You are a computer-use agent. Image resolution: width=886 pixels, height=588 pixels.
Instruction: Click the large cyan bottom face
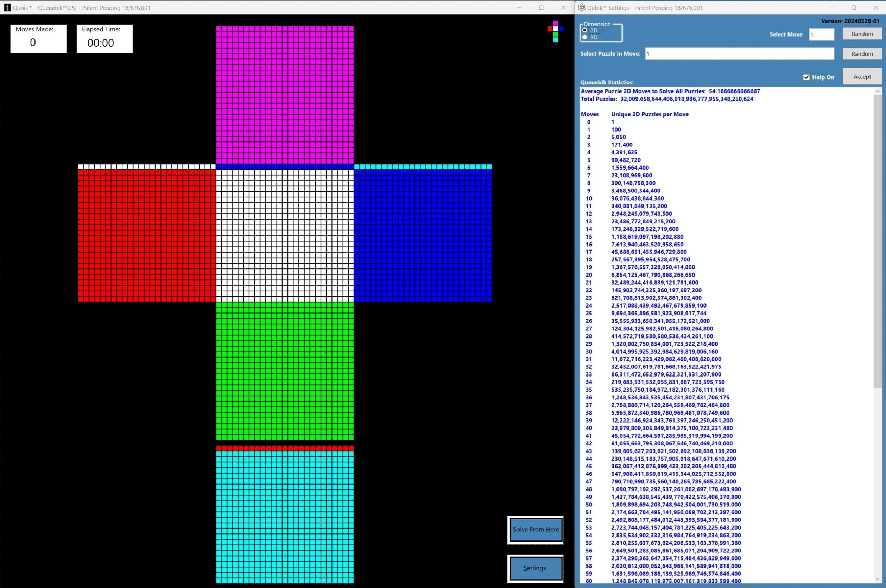(x=285, y=517)
